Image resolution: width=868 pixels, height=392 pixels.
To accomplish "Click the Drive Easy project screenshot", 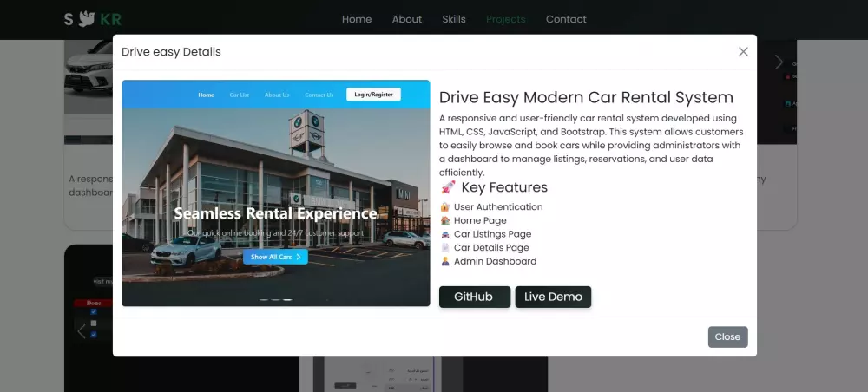I will pos(276,193).
